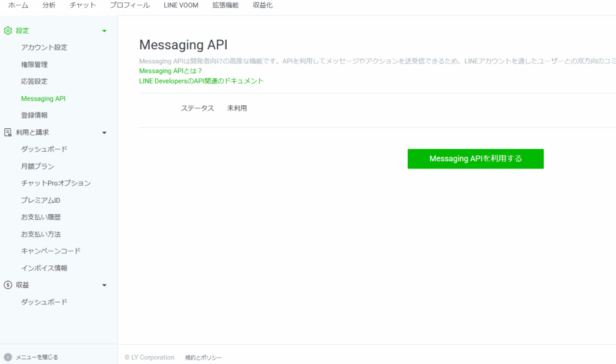Collapse the 収益 section arrow
The image size is (616, 364).
click(104, 285)
